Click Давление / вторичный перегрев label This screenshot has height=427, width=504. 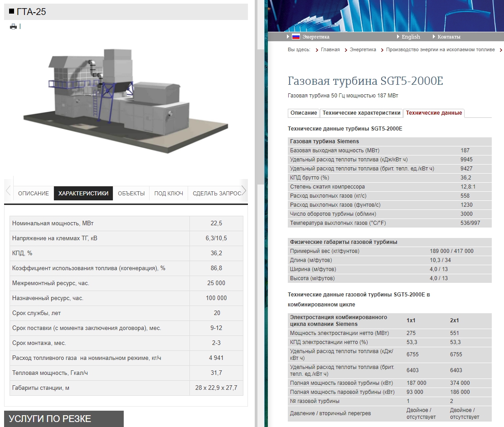pyautogui.click(x=330, y=413)
